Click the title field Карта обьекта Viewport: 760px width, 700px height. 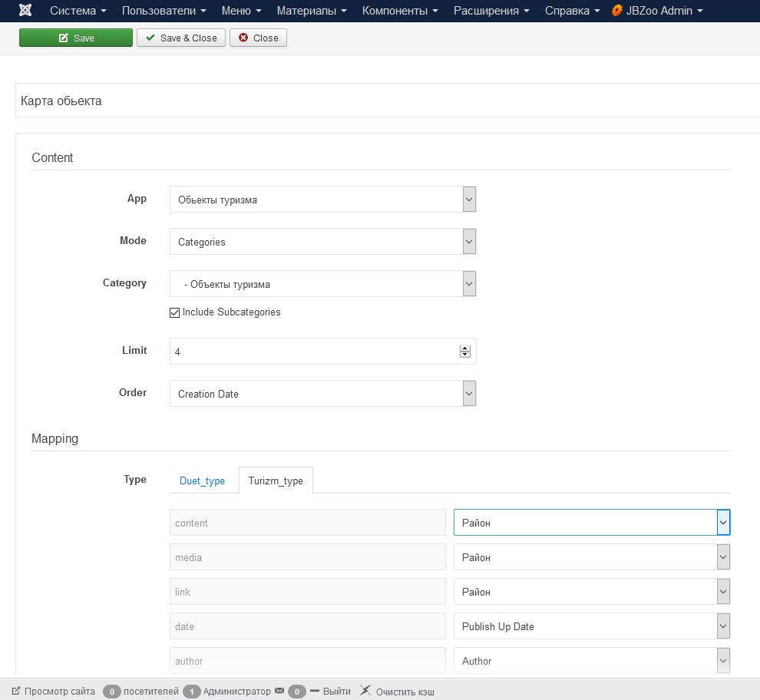(384, 101)
